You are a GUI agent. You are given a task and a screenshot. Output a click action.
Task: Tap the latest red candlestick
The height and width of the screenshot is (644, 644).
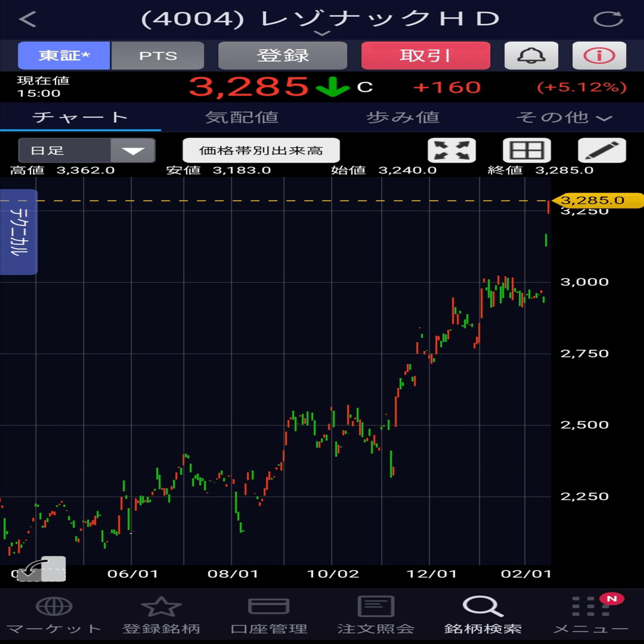tap(549, 207)
